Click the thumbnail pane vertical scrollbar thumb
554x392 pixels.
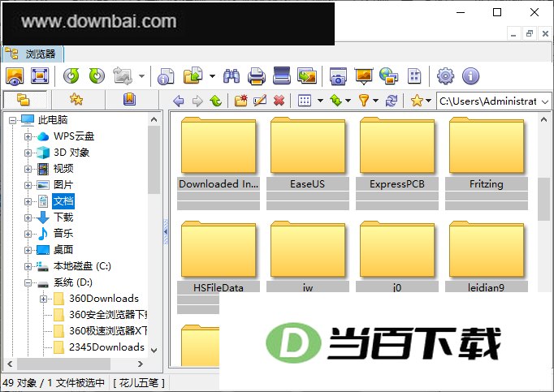click(543, 199)
